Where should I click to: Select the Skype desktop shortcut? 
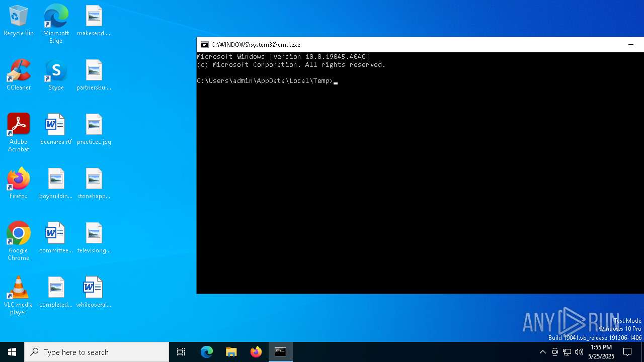coord(56,75)
